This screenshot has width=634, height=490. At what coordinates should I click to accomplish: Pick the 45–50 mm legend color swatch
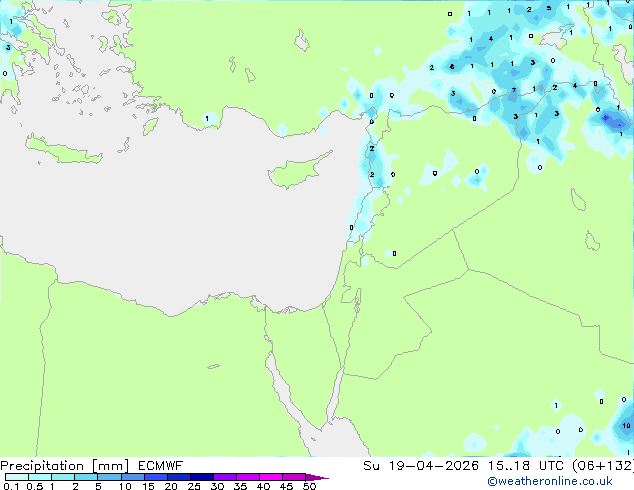[x=294, y=477]
